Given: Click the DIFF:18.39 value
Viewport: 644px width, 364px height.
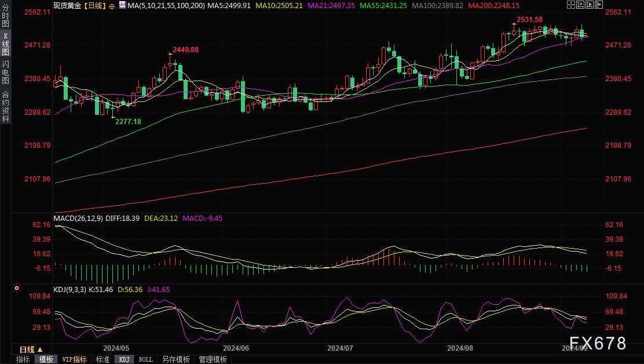Looking at the screenshot, I should (122, 218).
